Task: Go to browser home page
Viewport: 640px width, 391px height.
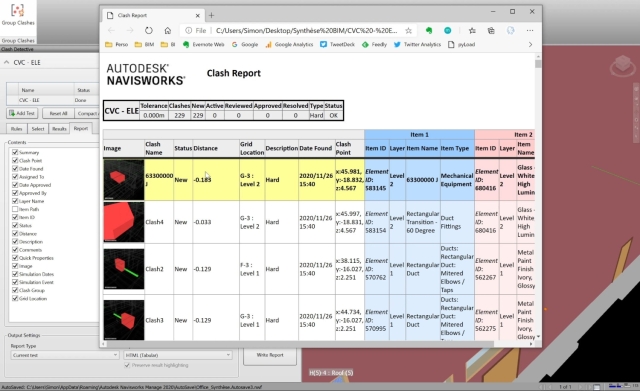Action: [x=168, y=31]
